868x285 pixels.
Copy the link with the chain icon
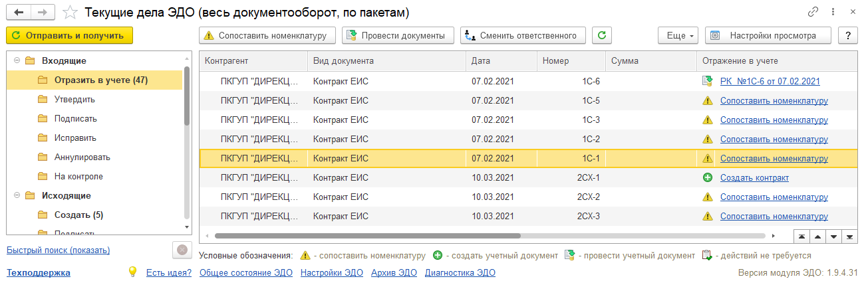(813, 12)
